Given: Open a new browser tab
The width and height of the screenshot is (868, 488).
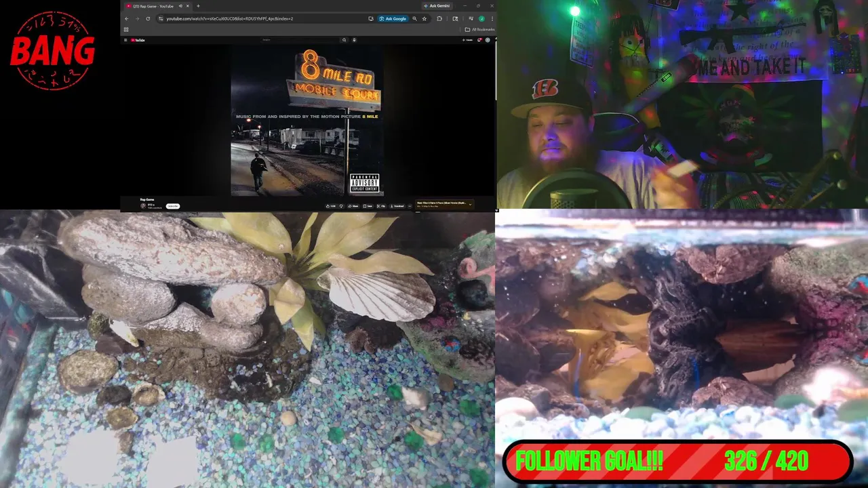Looking at the screenshot, I should click(198, 6).
